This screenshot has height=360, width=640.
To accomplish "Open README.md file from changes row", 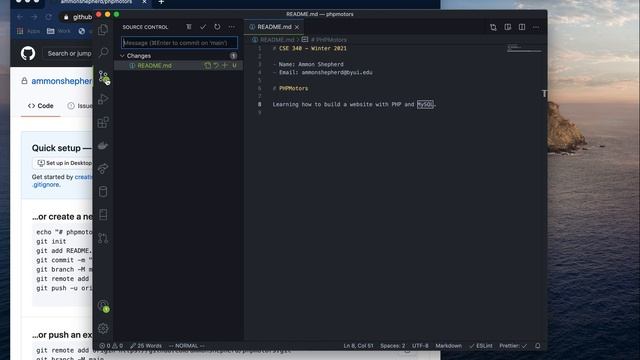I will [x=208, y=65].
